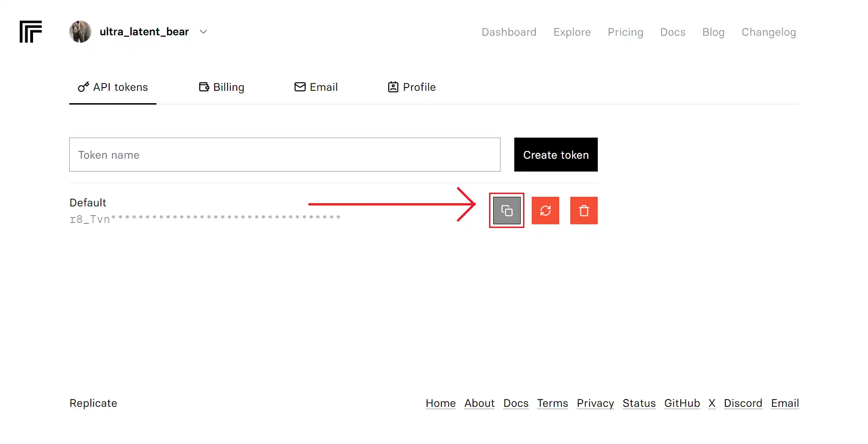This screenshot has width=868, height=444.
Task: Open the Billing tab
Action: pyautogui.click(x=222, y=87)
